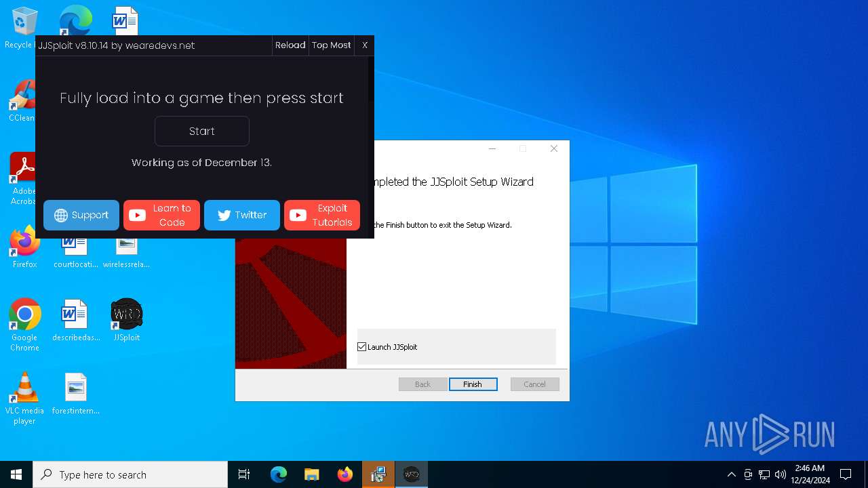Switch to JJSploit taskbar item
868x488 pixels.
[412, 474]
